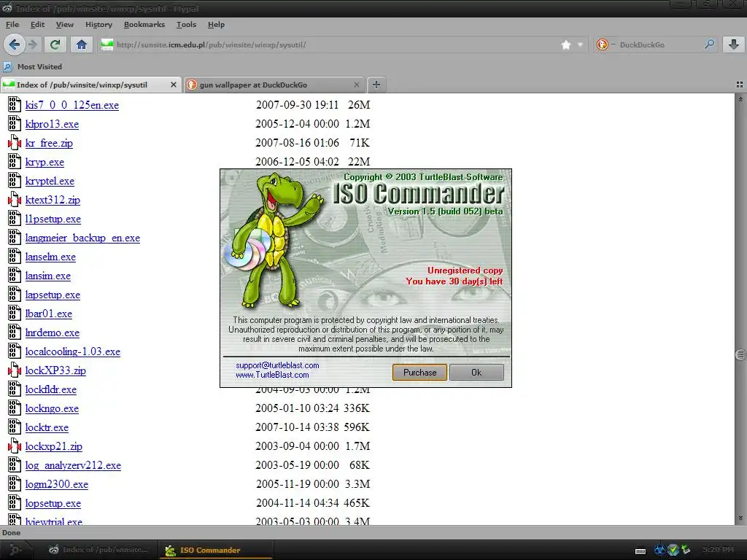
Task: Click the file icon beside logm2300.exe
Action: tap(15, 484)
